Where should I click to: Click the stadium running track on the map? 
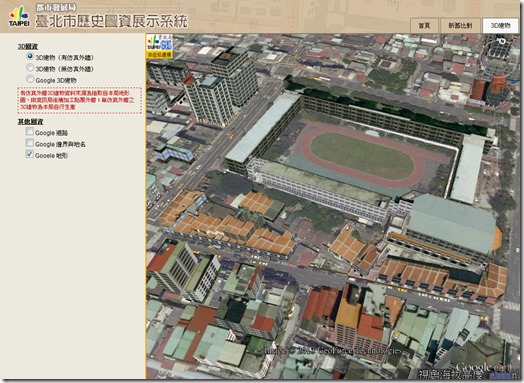click(x=363, y=155)
